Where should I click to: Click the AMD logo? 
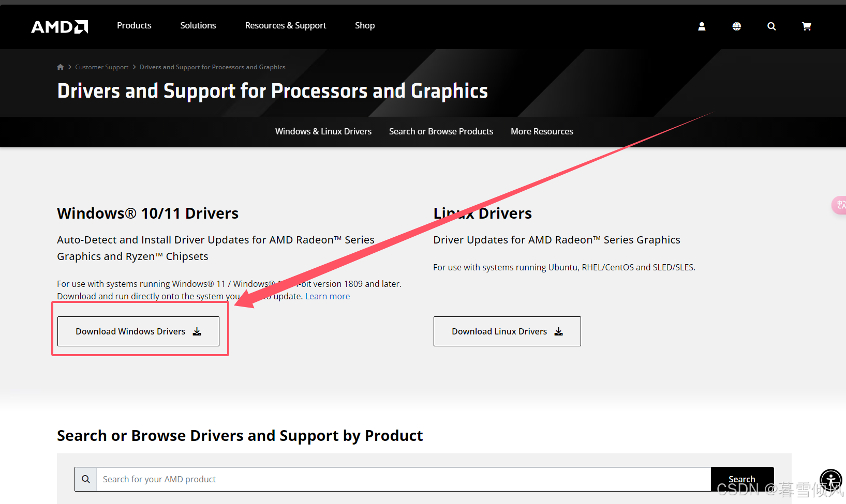click(x=60, y=26)
